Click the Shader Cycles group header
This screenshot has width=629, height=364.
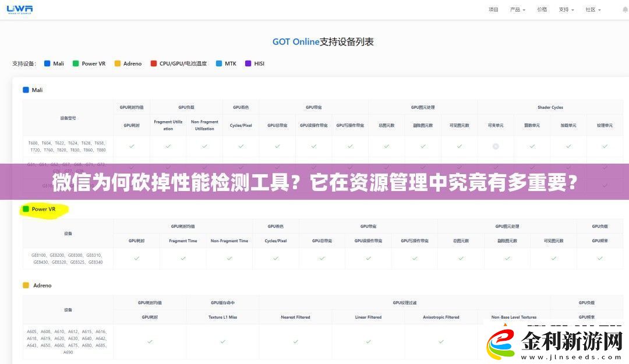click(x=550, y=108)
